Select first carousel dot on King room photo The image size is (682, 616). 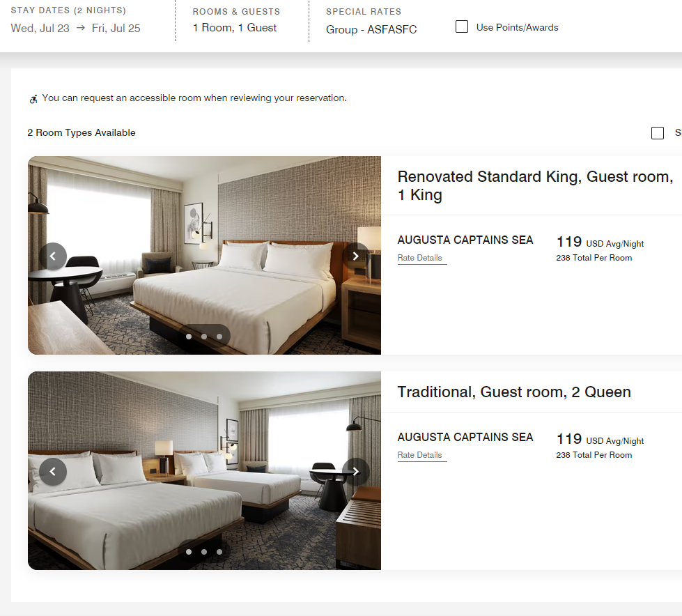189,337
